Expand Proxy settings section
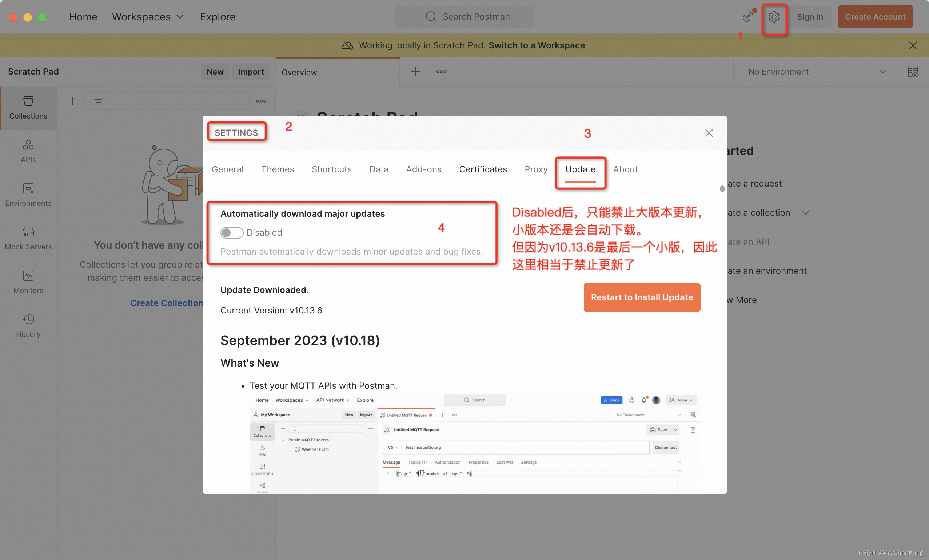 coord(535,169)
